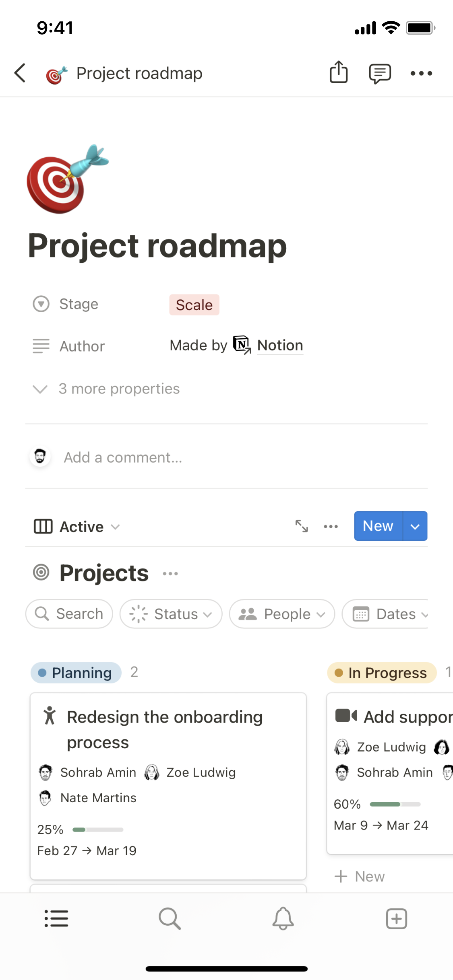This screenshot has width=453, height=980.
Task: Open the page options ellipsis menu
Action: 421,73
